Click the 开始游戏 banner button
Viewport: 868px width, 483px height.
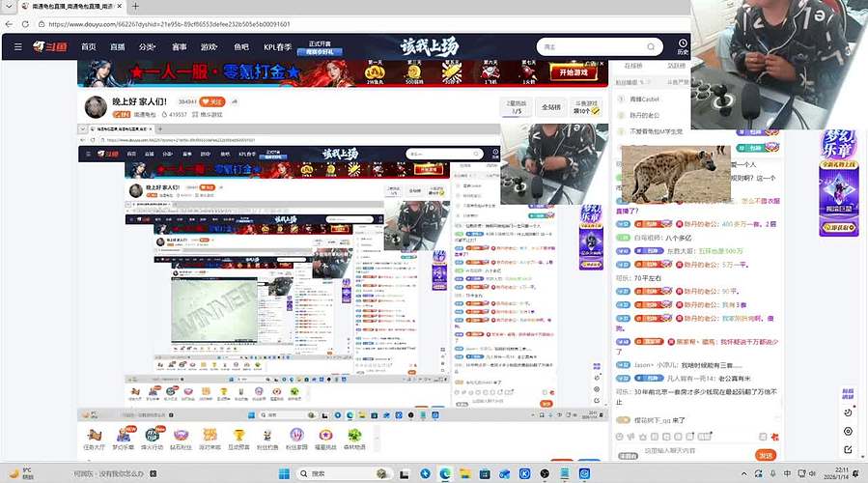[x=573, y=72]
